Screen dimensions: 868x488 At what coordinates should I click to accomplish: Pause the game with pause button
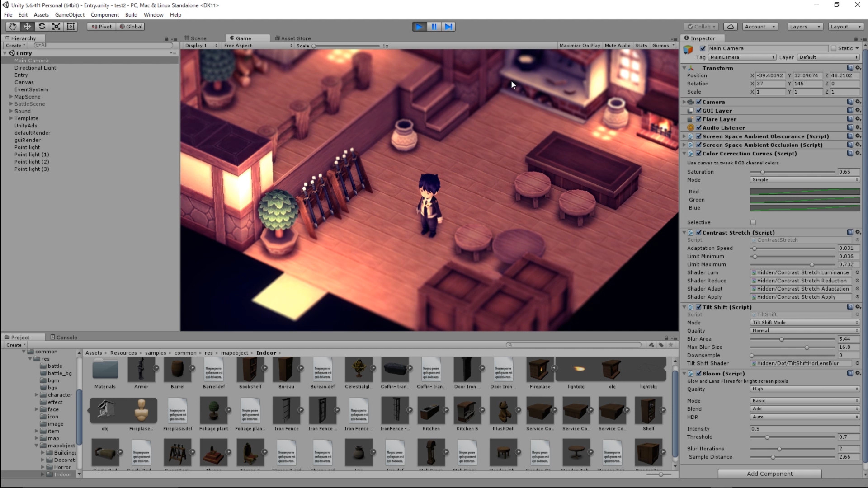point(434,27)
